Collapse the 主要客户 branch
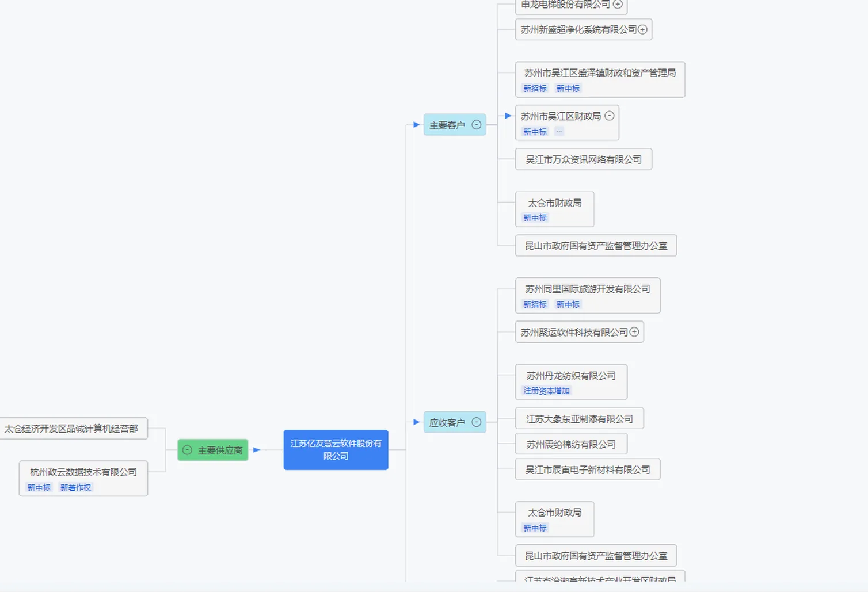Viewport: 868px width, 592px height. (477, 125)
